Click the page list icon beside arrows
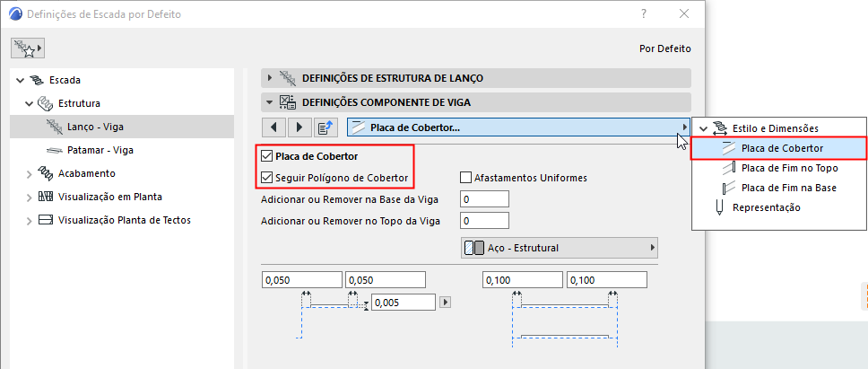This screenshot has height=369, width=868. tap(325, 127)
